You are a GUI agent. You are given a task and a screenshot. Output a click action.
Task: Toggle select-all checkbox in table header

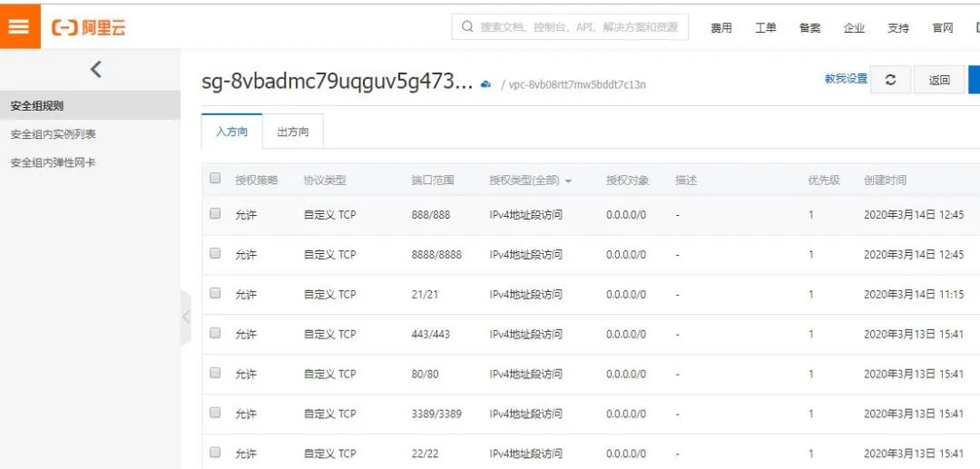[x=215, y=178]
